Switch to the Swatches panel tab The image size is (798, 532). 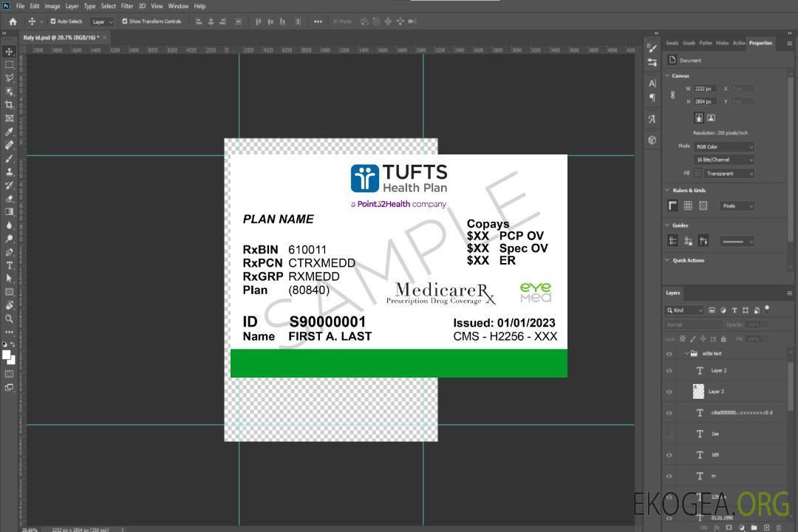pos(672,43)
